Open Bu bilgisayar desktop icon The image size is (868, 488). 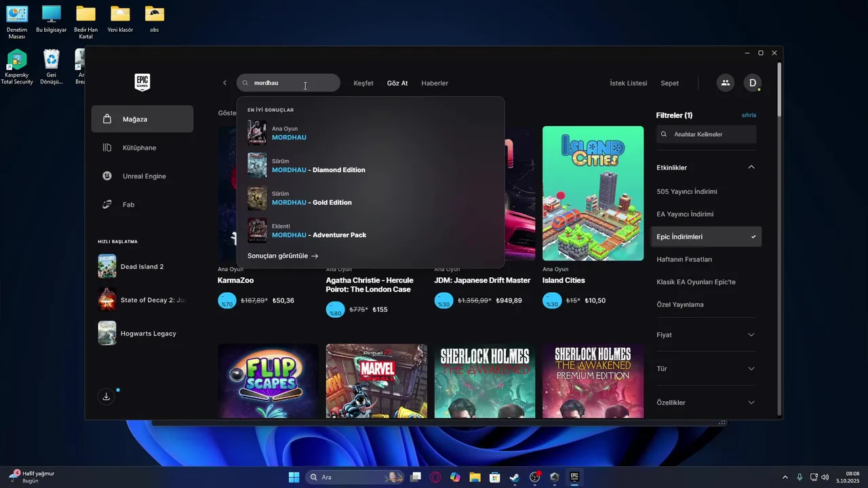[x=52, y=19]
